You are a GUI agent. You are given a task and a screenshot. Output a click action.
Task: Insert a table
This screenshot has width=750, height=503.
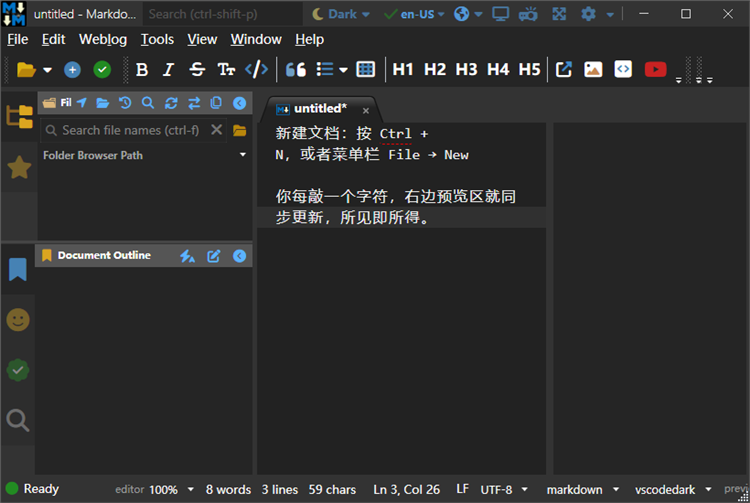coord(366,70)
